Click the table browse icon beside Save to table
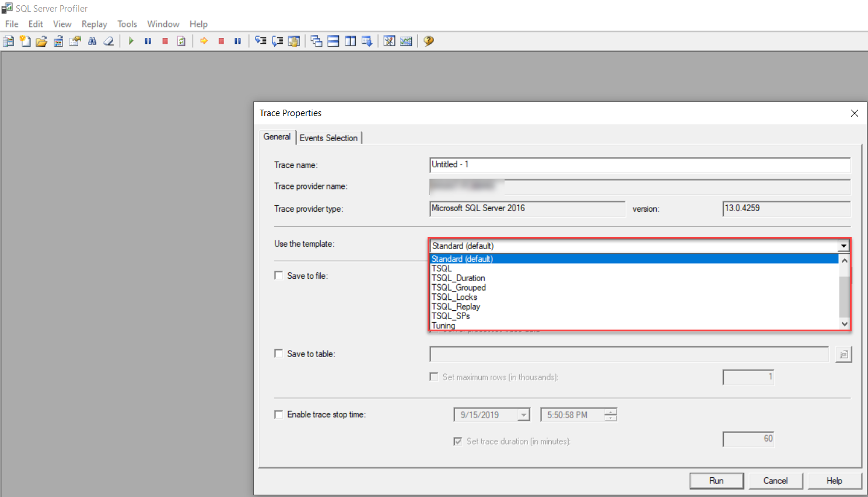This screenshot has width=868, height=497. [843, 354]
